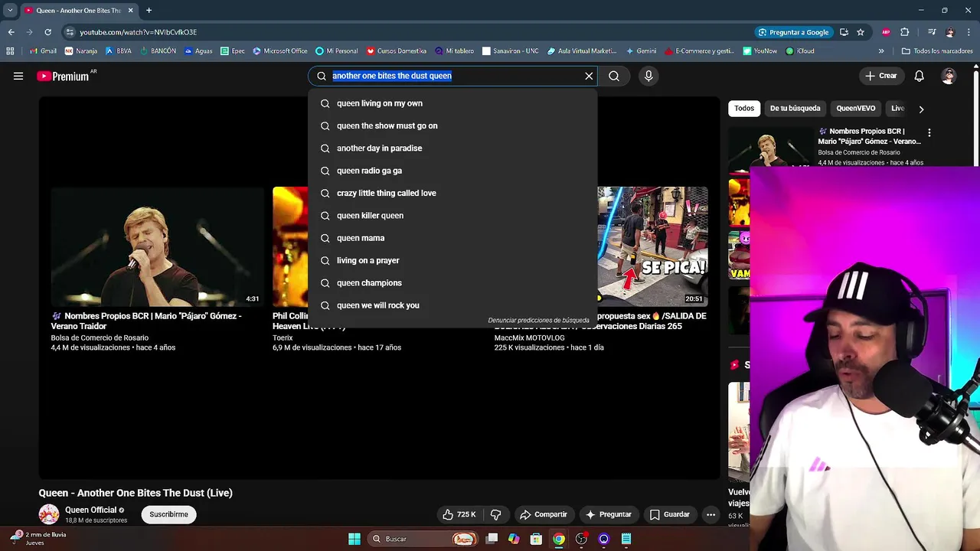Open the Chrome tab search dropdown

click(x=10, y=11)
